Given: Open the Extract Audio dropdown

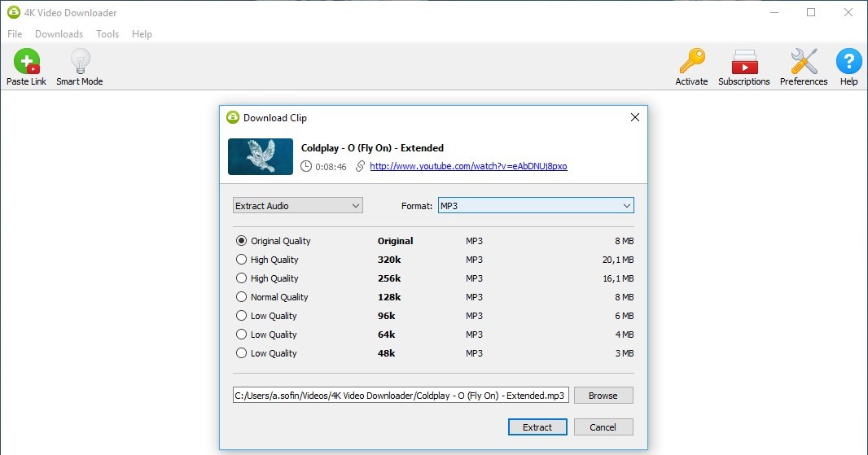Looking at the screenshot, I should point(298,205).
